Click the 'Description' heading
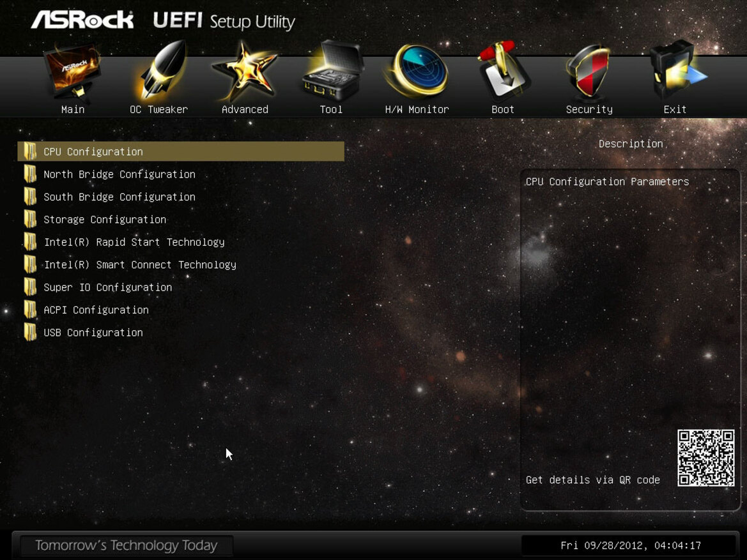This screenshot has width=747, height=560. coord(631,144)
